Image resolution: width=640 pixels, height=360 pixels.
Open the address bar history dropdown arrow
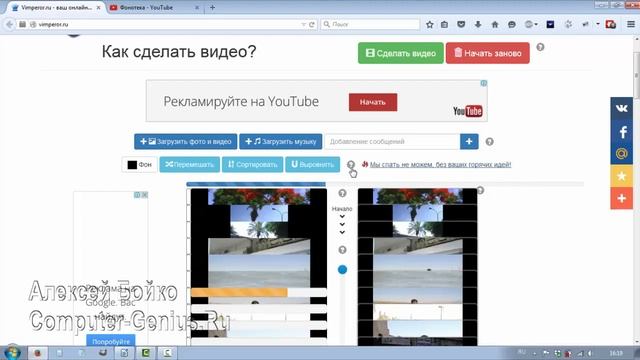coord(303,24)
